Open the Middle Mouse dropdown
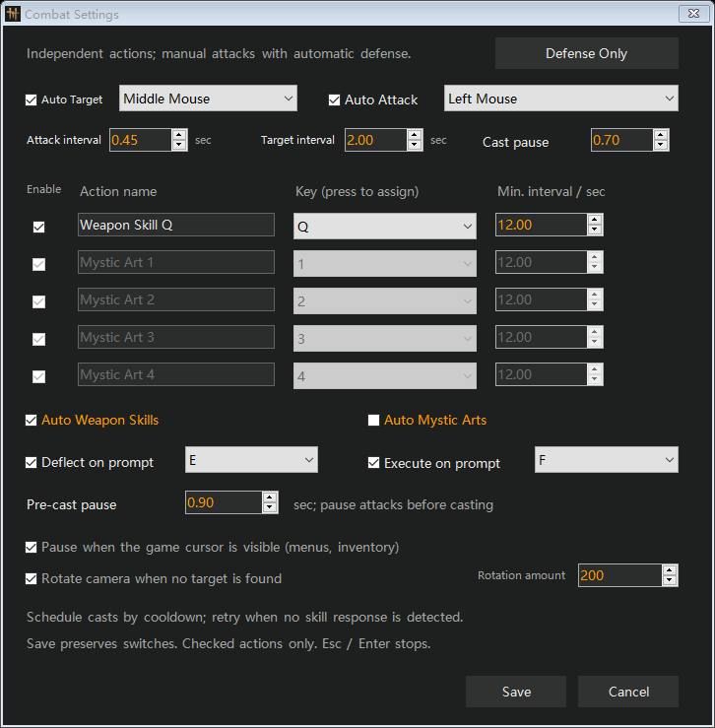 [x=208, y=99]
